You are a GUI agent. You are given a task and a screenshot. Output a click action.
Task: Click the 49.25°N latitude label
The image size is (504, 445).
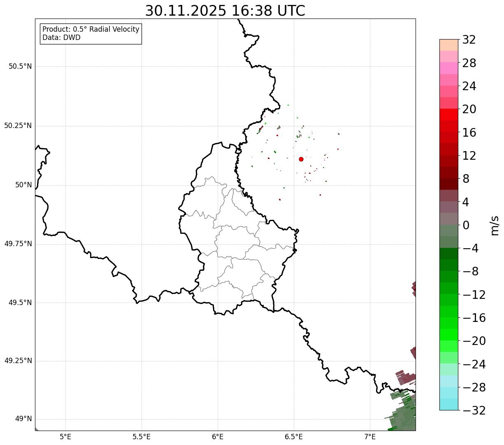pyautogui.click(x=18, y=361)
